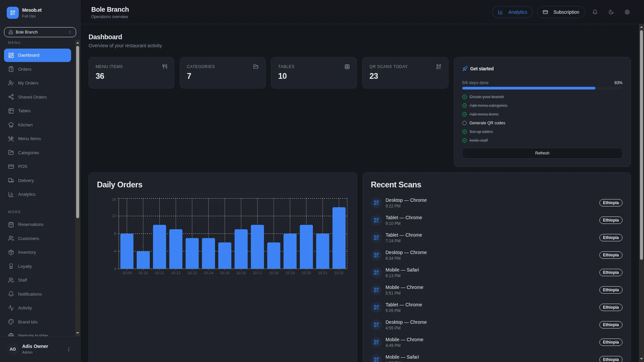Open Kitchen in sidebar
This screenshot has height=362, width=644.
38,125
